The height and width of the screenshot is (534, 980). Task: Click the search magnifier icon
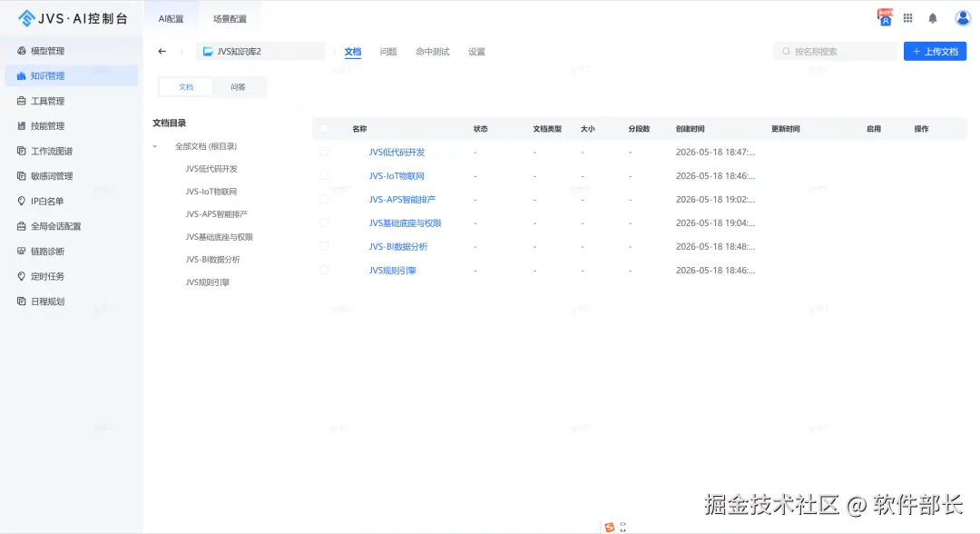point(786,51)
